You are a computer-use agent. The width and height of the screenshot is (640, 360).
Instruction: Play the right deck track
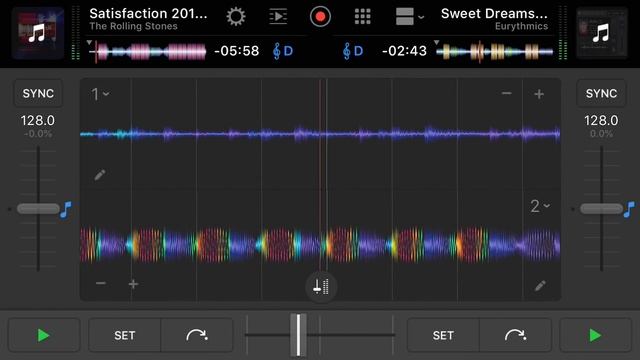(x=596, y=336)
